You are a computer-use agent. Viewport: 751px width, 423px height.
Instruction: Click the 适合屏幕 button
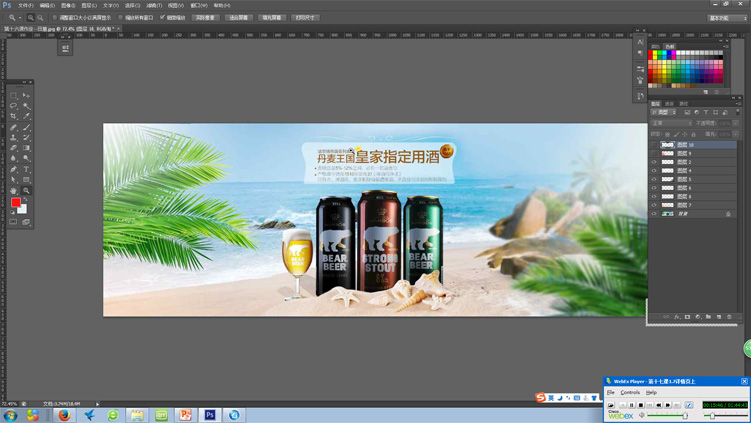(239, 18)
